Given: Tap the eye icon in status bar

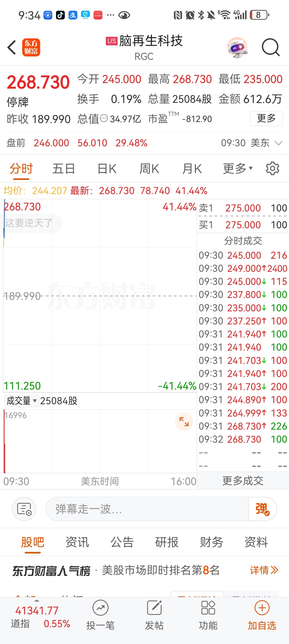Looking at the screenshot, I should (124, 15).
